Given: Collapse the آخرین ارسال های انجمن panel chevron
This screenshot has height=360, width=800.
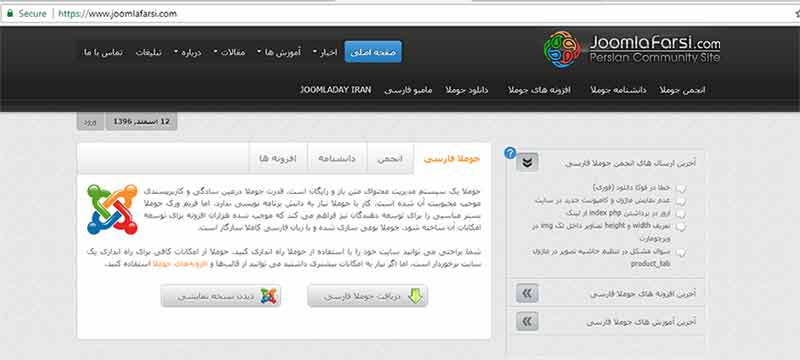Looking at the screenshot, I should point(527,163).
